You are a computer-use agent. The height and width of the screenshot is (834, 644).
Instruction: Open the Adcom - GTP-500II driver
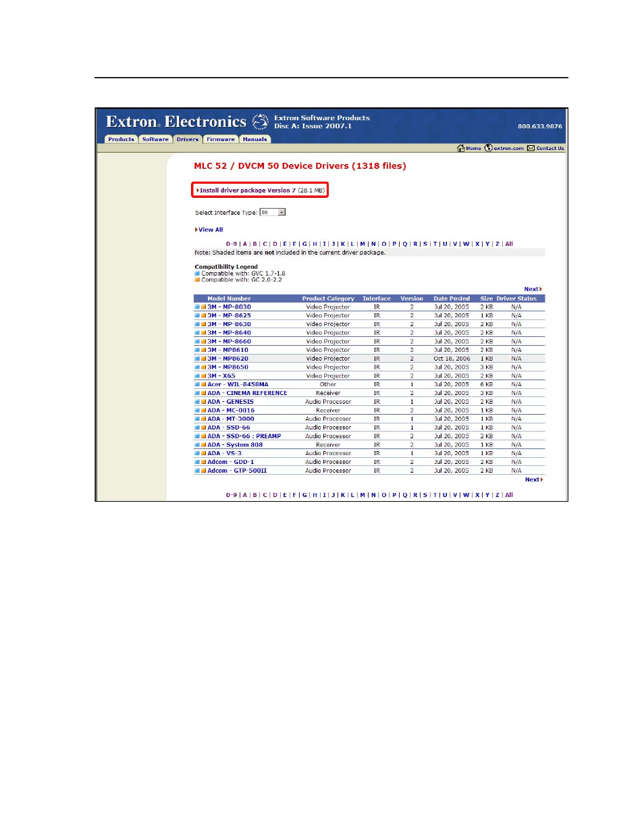click(x=237, y=471)
